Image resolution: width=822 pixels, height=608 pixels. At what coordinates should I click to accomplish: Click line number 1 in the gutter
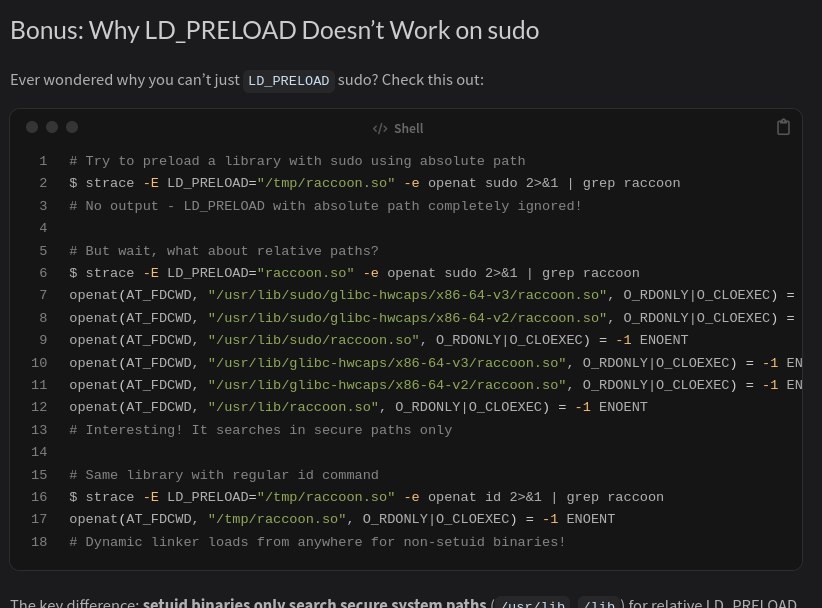43,161
